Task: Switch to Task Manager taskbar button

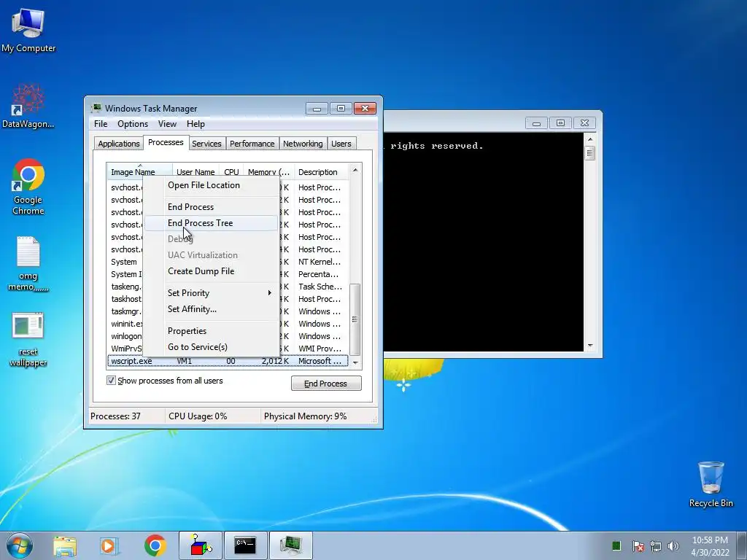Action: tap(290, 545)
